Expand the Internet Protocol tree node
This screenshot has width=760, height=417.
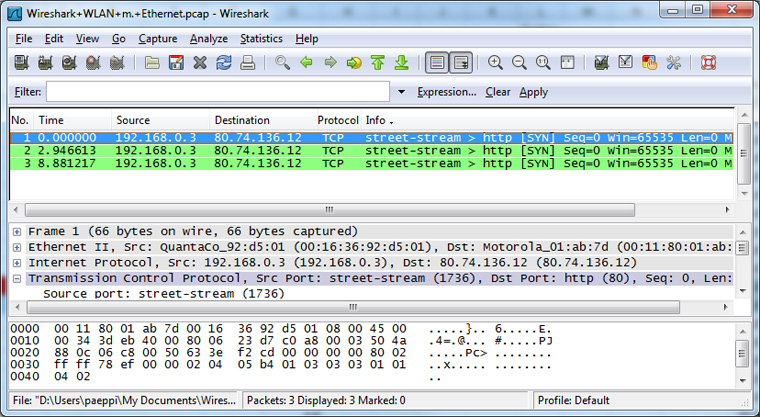(x=17, y=263)
